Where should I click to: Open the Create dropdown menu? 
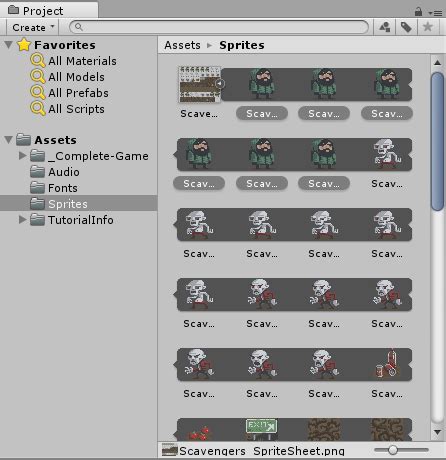[33, 27]
